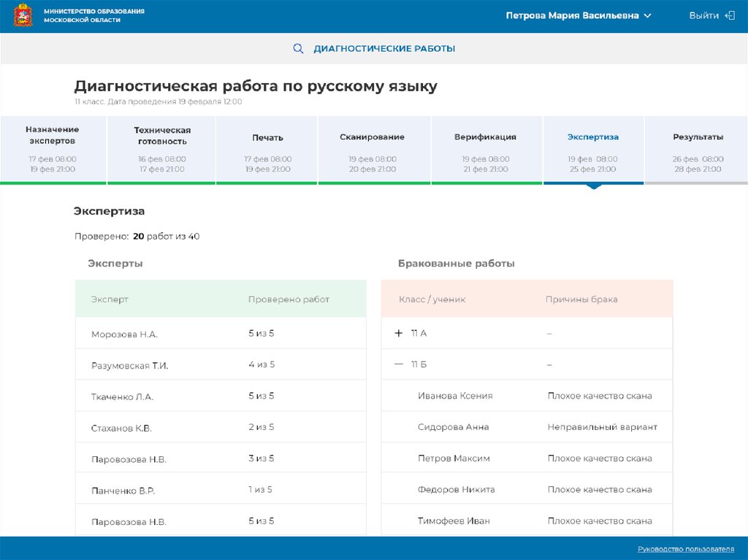Click the Ministry of Education coat of arms logo
748x560 pixels.
click(23, 15)
